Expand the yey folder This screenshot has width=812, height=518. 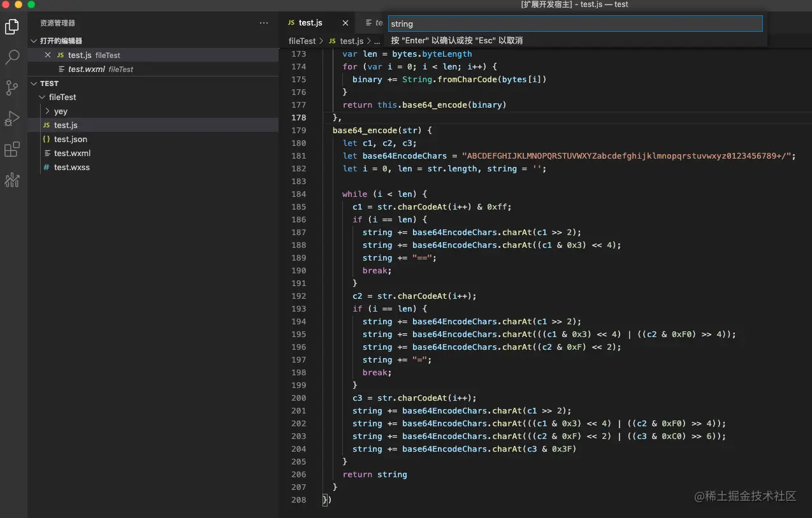point(47,112)
